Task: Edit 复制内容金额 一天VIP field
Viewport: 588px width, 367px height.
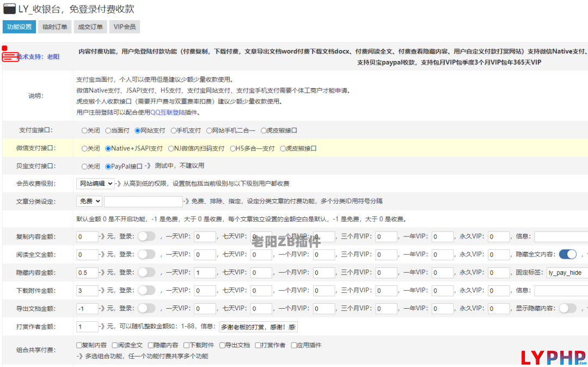Action: pyautogui.click(x=205, y=236)
